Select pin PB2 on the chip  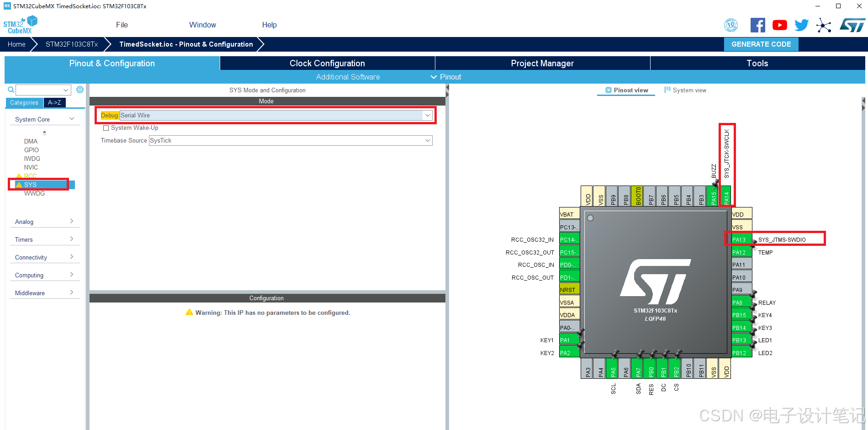[676, 368]
